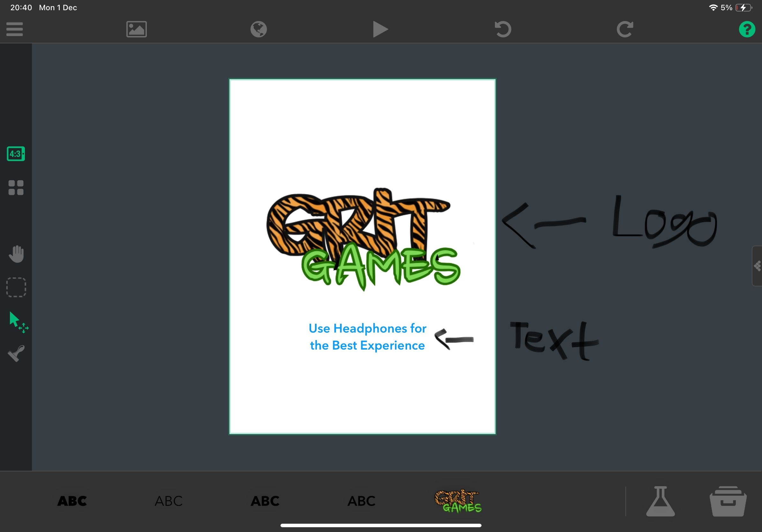Image resolution: width=762 pixels, height=532 pixels.
Task: Activate the arrow move tool
Action: 17,321
